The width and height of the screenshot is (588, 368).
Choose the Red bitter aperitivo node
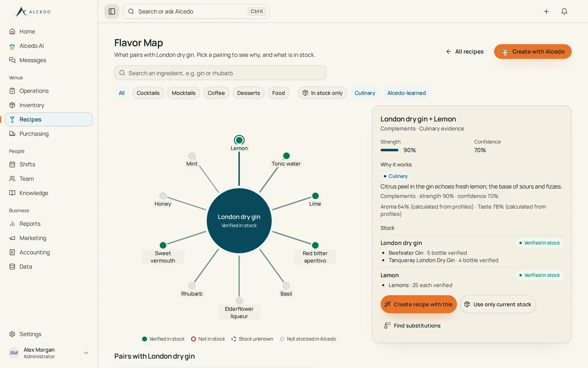(315, 245)
